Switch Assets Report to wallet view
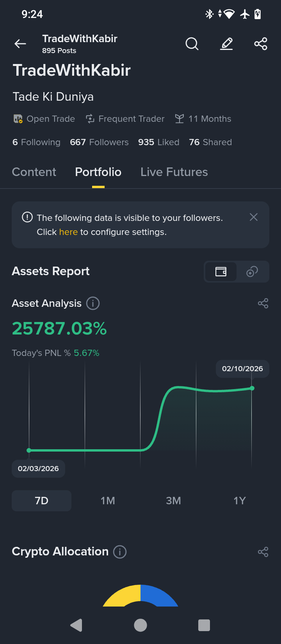Screen dimensions: 281x644 (221, 271)
